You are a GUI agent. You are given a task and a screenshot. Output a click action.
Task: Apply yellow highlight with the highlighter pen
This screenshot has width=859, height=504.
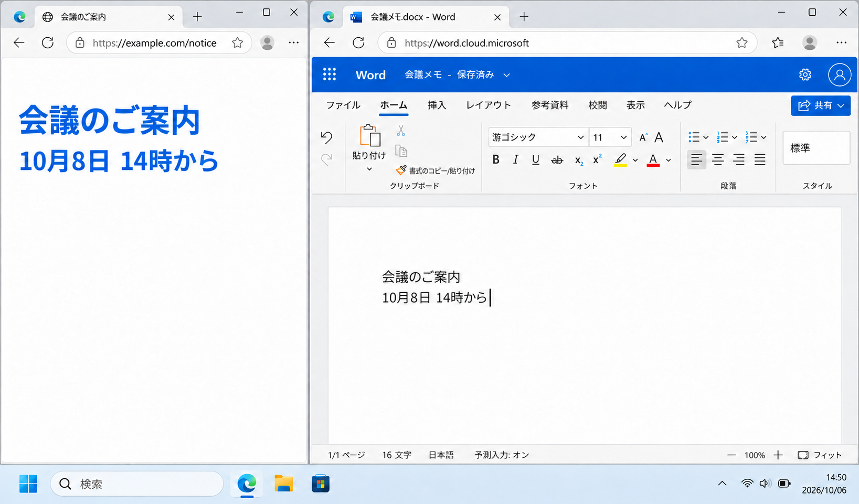coord(620,160)
